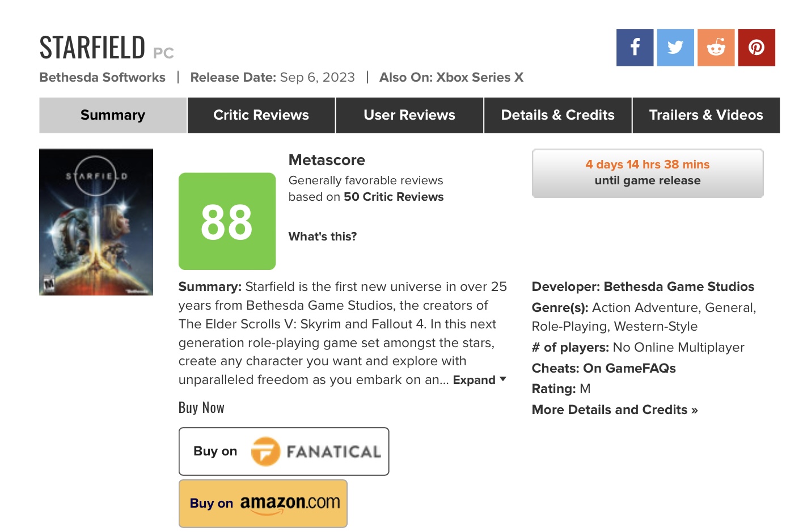This screenshot has height=532, width=803.
Task: Open the User Reviews tab
Action: 409,115
